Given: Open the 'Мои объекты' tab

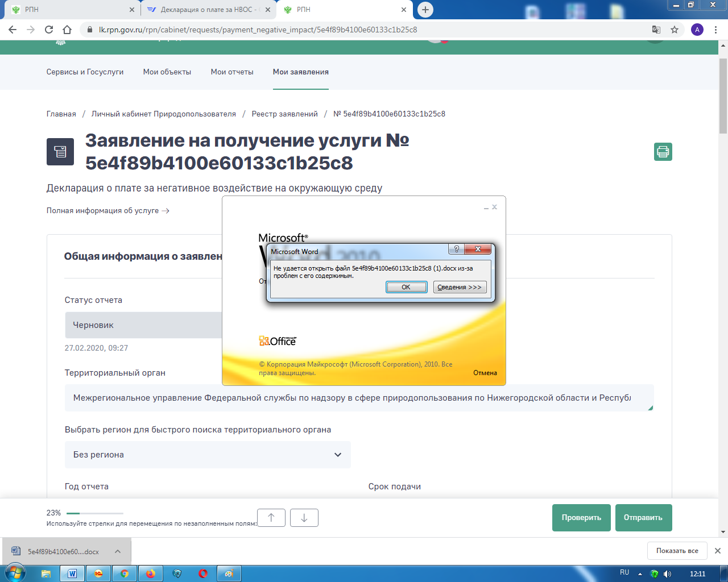Looking at the screenshot, I should coord(167,72).
